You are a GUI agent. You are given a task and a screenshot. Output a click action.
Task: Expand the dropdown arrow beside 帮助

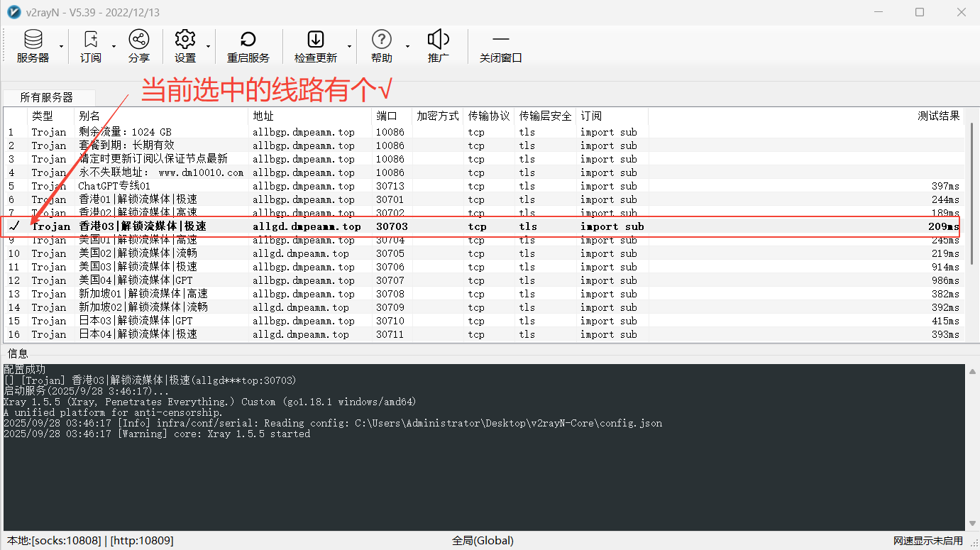[x=408, y=47]
